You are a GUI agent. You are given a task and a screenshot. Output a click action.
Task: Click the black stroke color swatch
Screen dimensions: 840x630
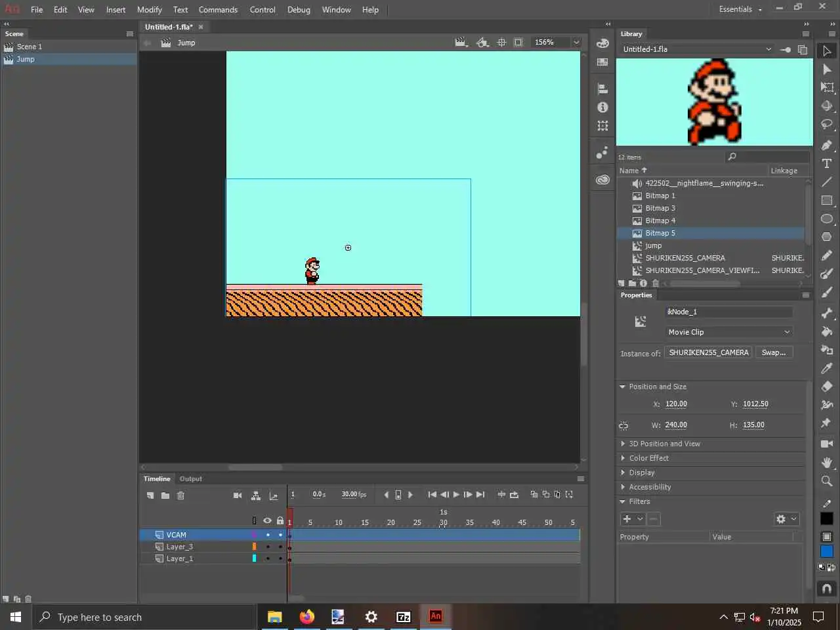point(827,518)
